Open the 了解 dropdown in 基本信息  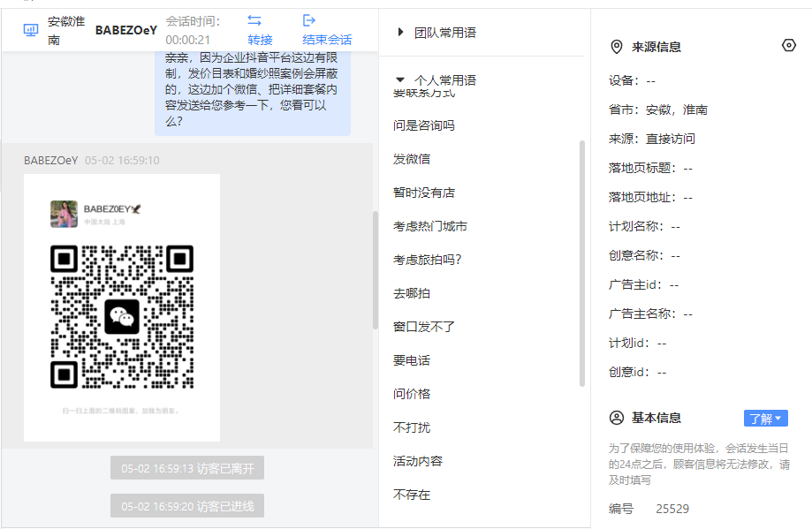pyautogui.click(x=766, y=419)
